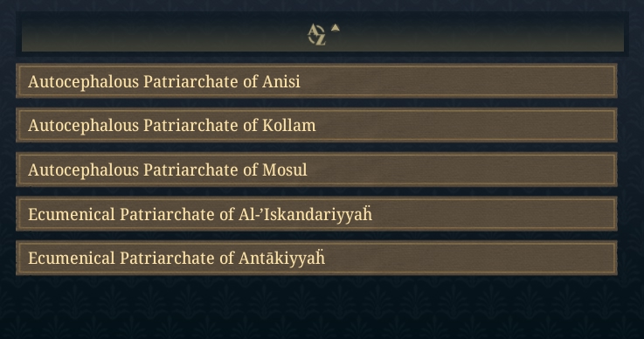Image resolution: width=644 pixels, height=339 pixels.
Task: Click the first Ecumenical Patriarchate entry
Action: 316,214
